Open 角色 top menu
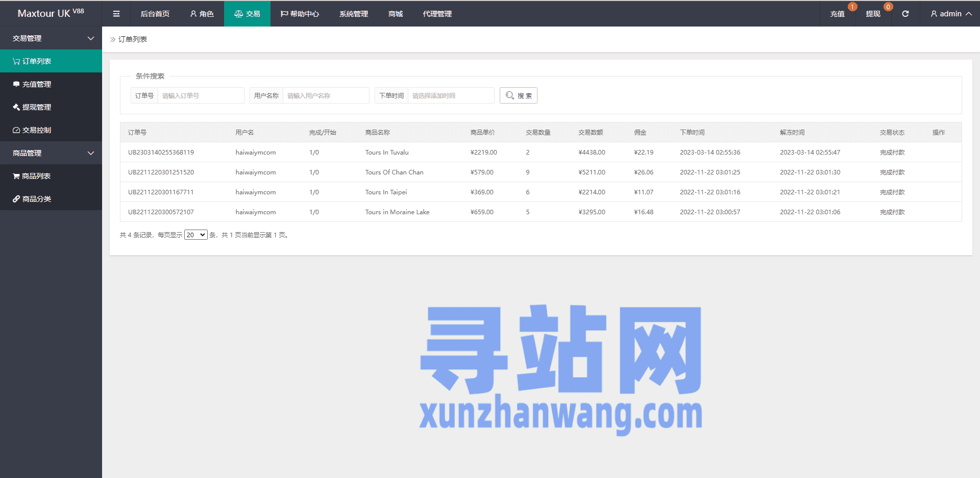Screen dimensions: 980x478 pyautogui.click(x=202, y=14)
